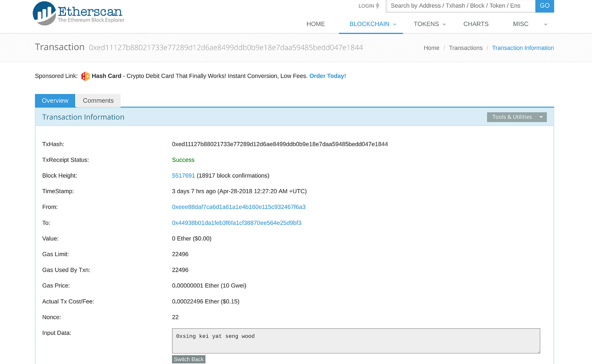This screenshot has height=364, width=592.
Task: Open the TOKENS menu item
Action: click(x=426, y=24)
